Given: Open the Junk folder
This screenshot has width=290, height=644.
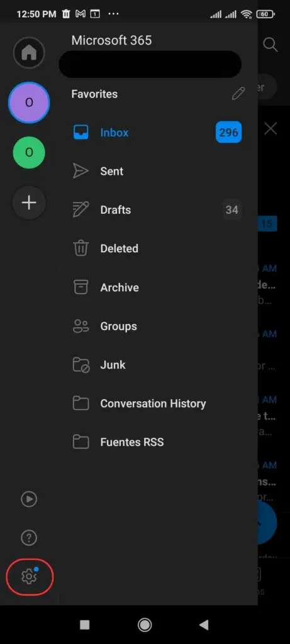Looking at the screenshot, I should (157, 365).
